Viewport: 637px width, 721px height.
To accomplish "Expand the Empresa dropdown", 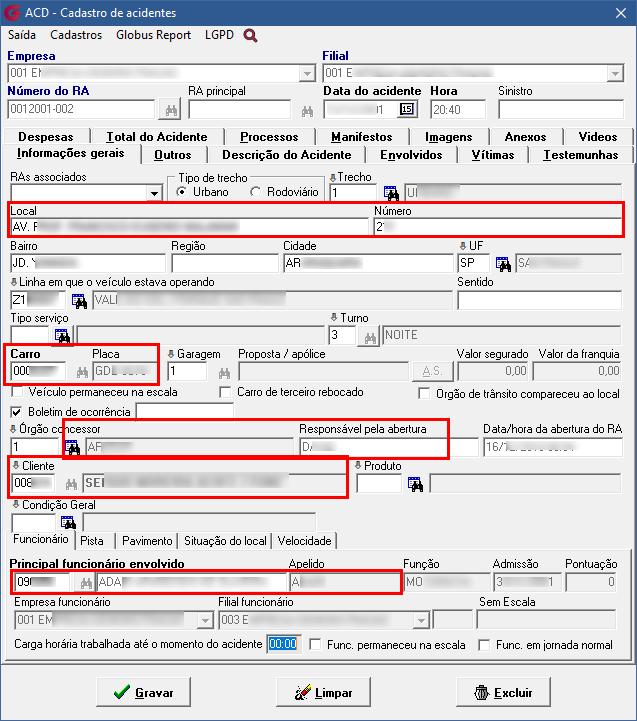I will pyautogui.click(x=307, y=73).
